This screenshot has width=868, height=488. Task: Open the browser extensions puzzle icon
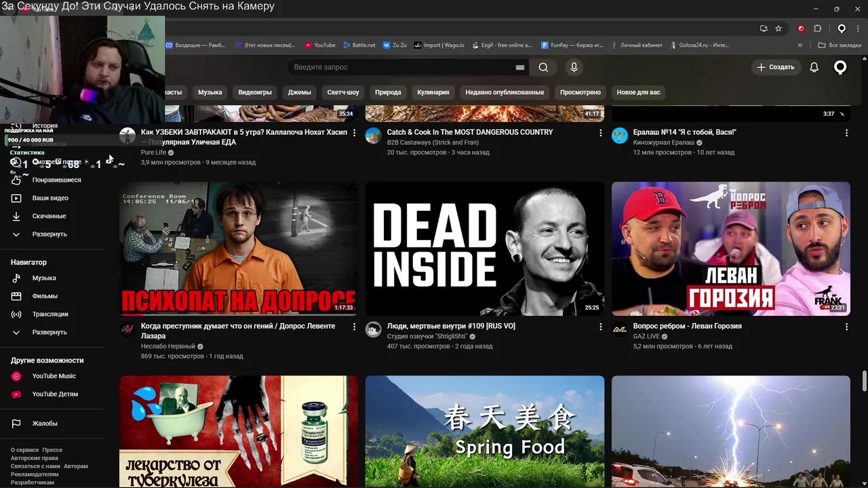coord(817,28)
